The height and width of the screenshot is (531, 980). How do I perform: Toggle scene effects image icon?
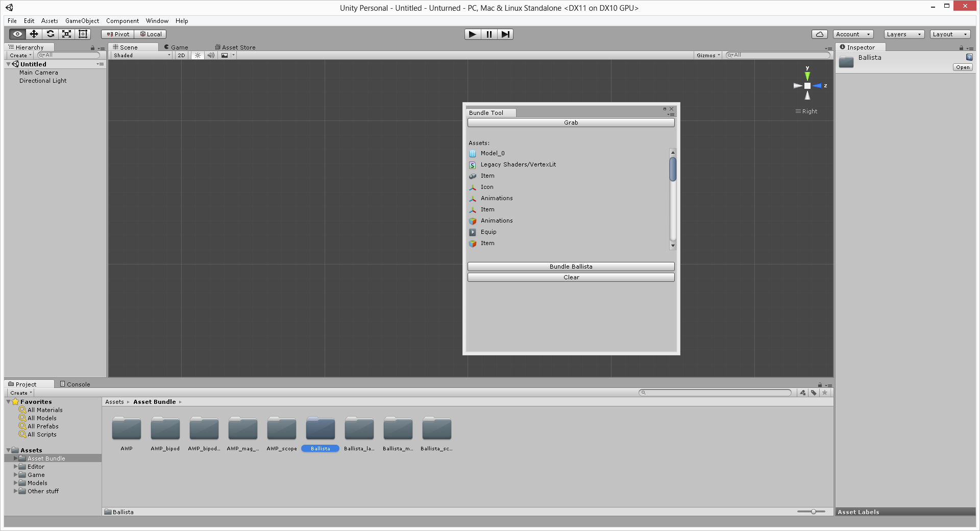click(x=225, y=55)
